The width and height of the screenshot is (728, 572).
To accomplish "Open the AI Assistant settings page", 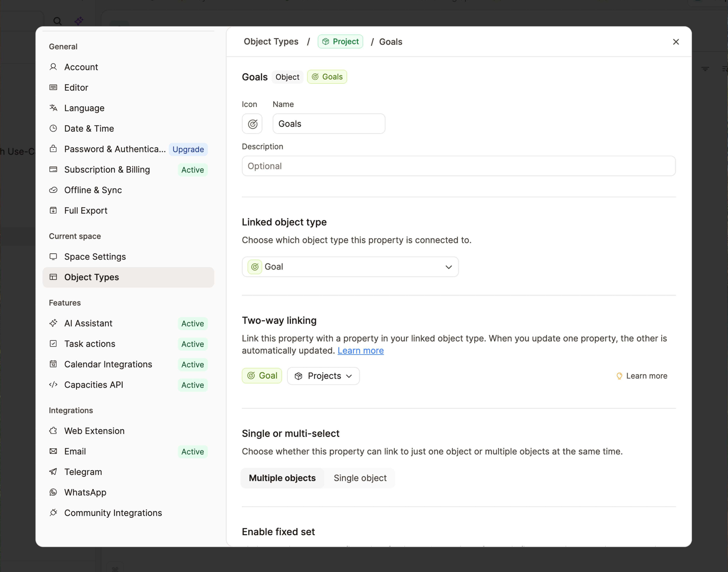I will pos(88,323).
